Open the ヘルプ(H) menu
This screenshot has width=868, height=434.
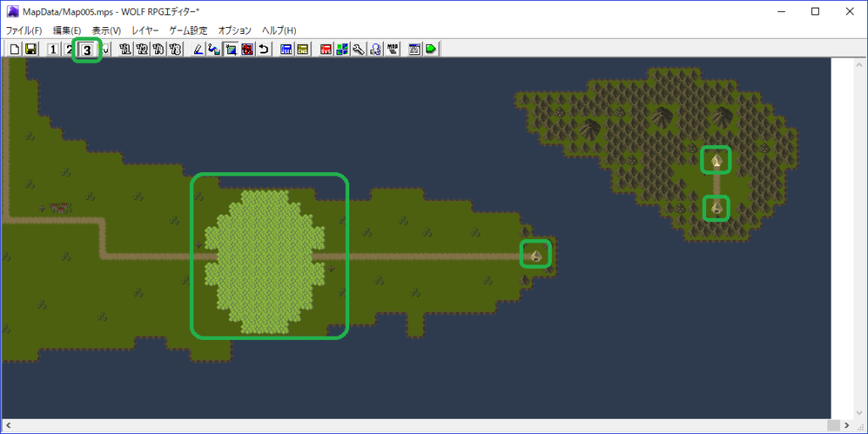(279, 31)
